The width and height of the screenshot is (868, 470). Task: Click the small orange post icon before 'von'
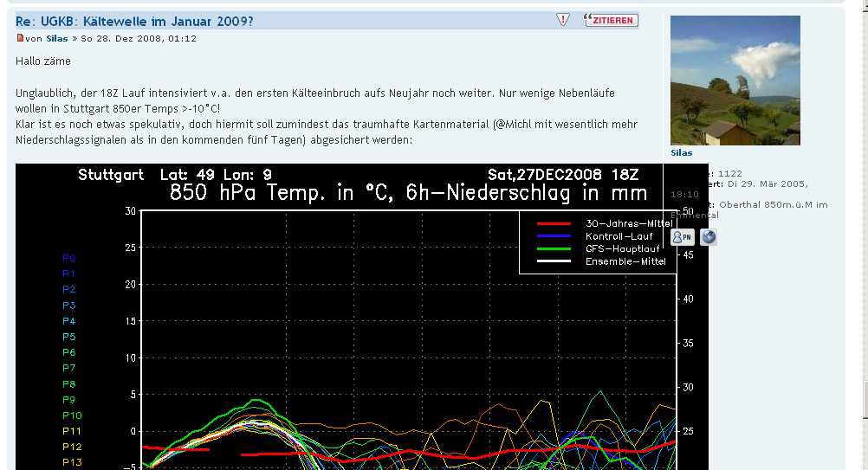pyautogui.click(x=20, y=38)
